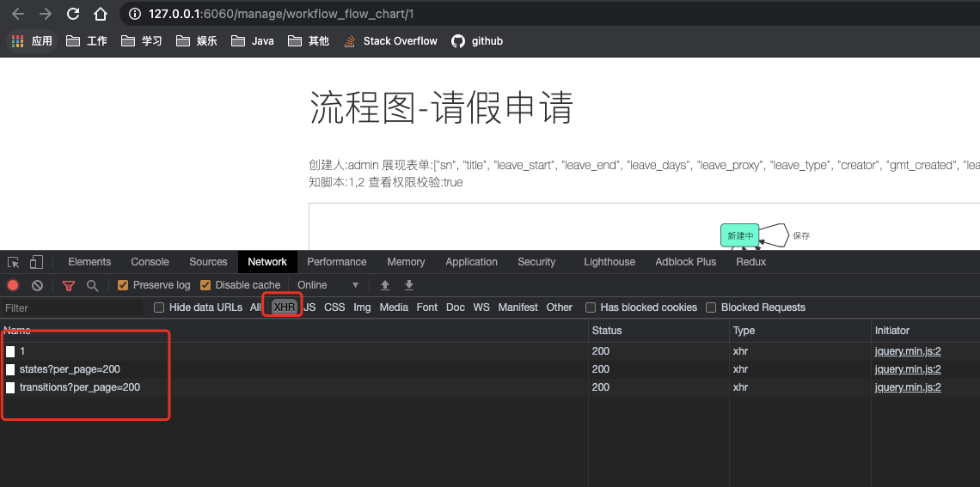Open the 学习 bookmark folder
Image resolution: width=980 pixels, height=487 pixels.
click(142, 41)
